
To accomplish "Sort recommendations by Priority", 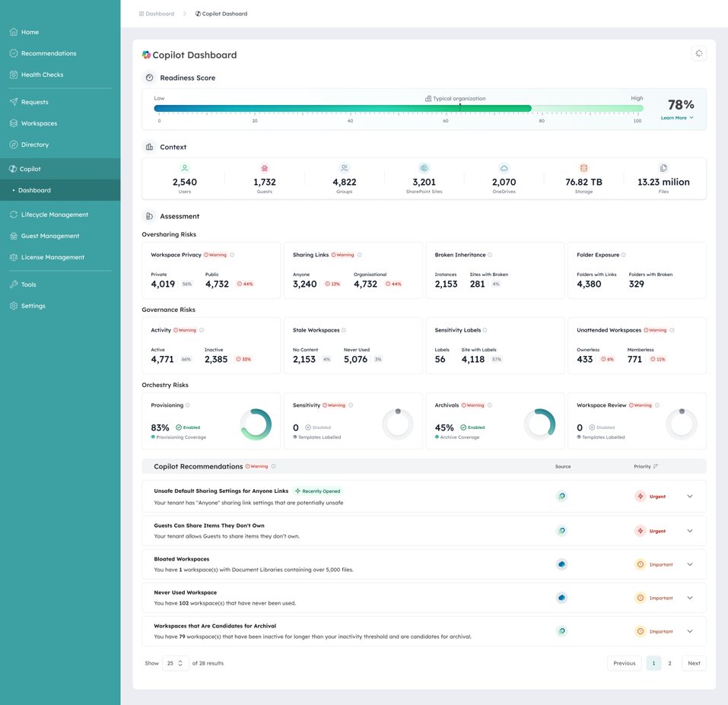I will point(646,466).
